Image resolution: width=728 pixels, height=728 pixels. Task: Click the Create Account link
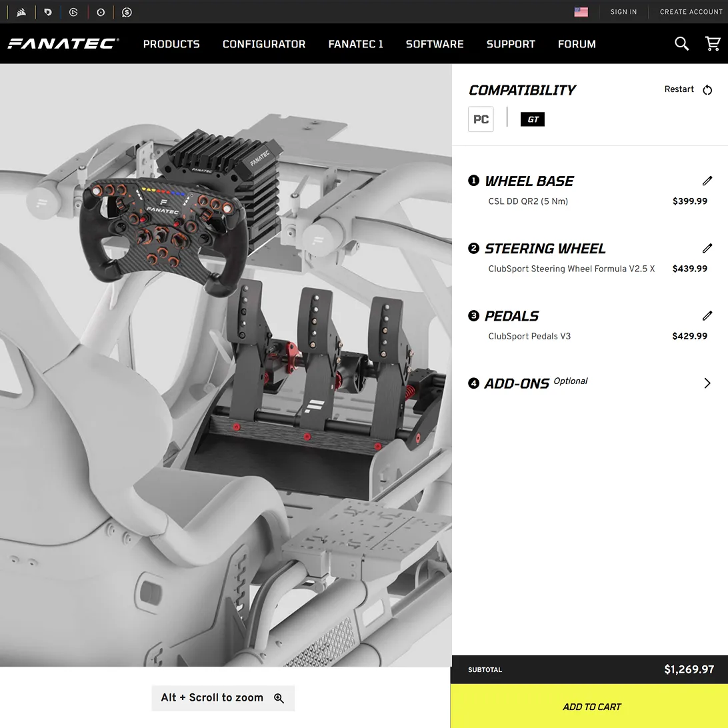click(x=691, y=12)
